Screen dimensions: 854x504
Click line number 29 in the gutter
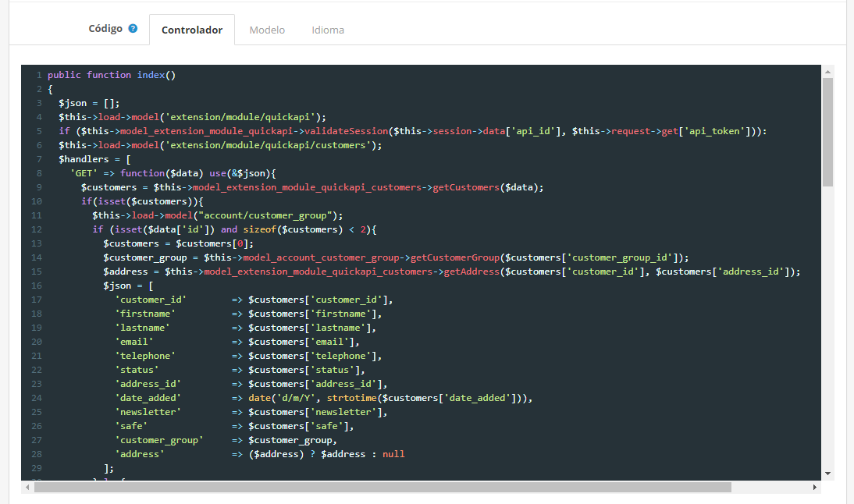(x=36, y=467)
